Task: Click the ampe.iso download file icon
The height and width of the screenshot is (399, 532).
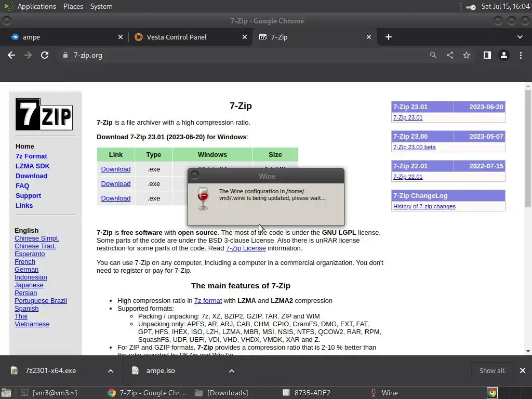Action: pyautogui.click(x=135, y=370)
